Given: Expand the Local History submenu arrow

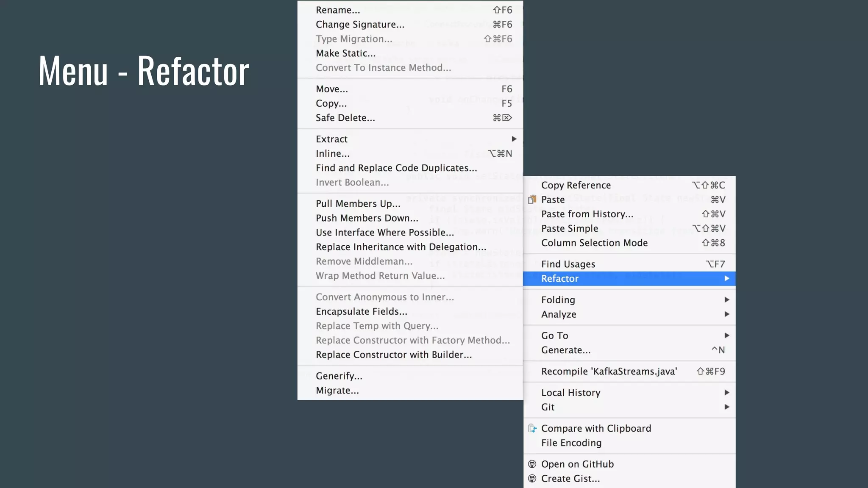Looking at the screenshot, I should click(x=727, y=393).
